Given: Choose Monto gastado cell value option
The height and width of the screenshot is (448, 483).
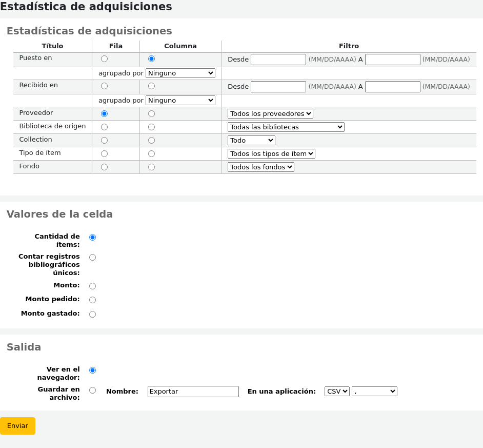Looking at the screenshot, I should click(92, 314).
